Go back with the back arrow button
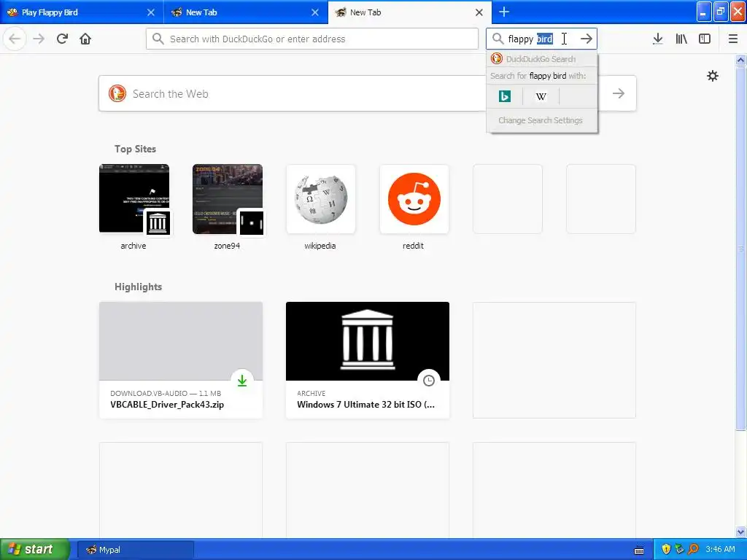The image size is (747, 560). click(x=15, y=39)
